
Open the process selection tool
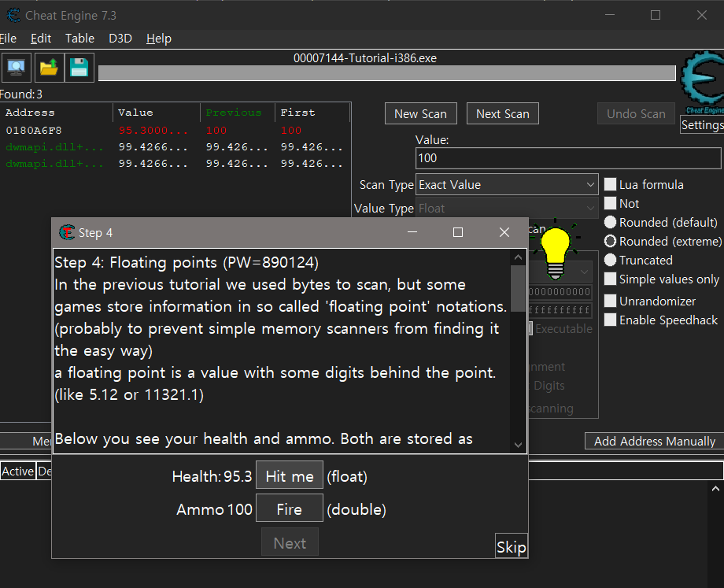click(16, 67)
